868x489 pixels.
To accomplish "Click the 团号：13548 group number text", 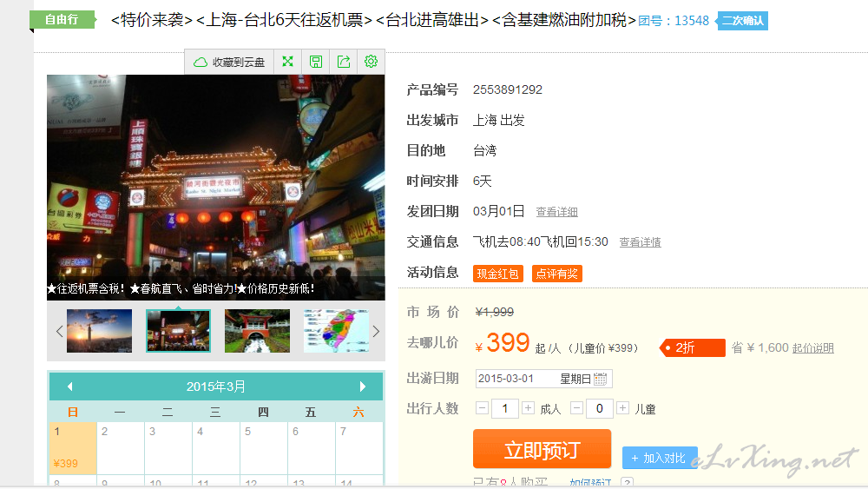I will coord(674,21).
